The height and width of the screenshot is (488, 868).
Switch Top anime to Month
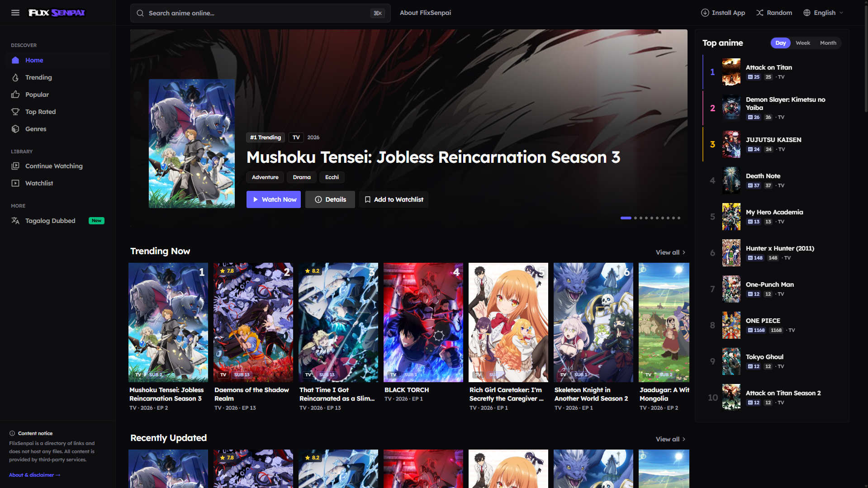point(828,43)
